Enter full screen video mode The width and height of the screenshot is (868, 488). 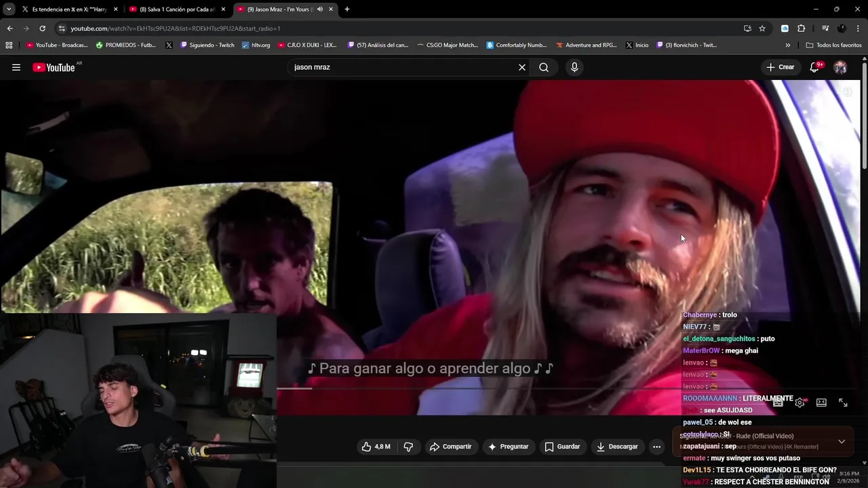[x=843, y=403]
